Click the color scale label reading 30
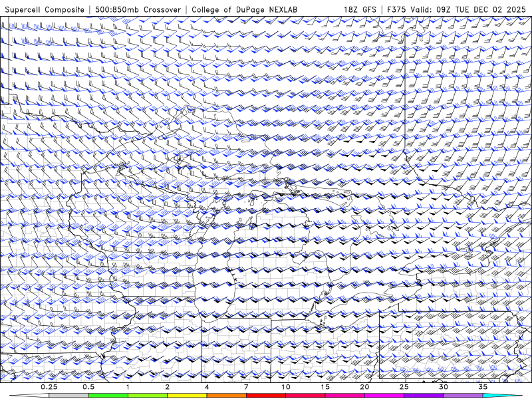The width and height of the screenshot is (532, 399). pos(444,387)
